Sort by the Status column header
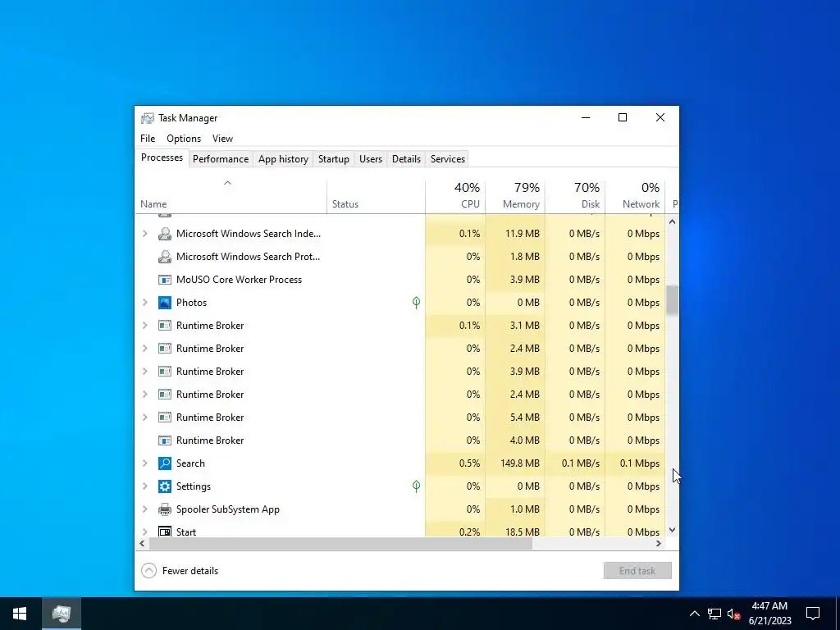This screenshot has height=630, width=840. (x=376, y=197)
